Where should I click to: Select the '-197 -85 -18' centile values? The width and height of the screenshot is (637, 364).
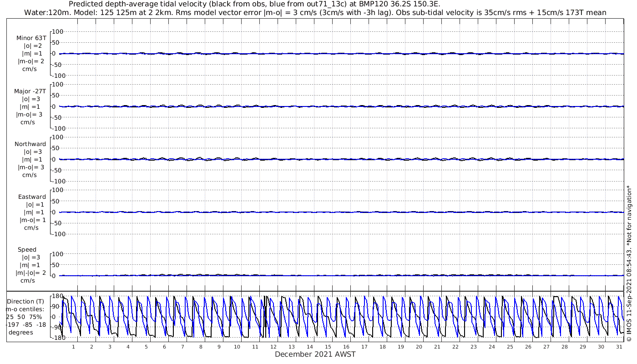25,324
